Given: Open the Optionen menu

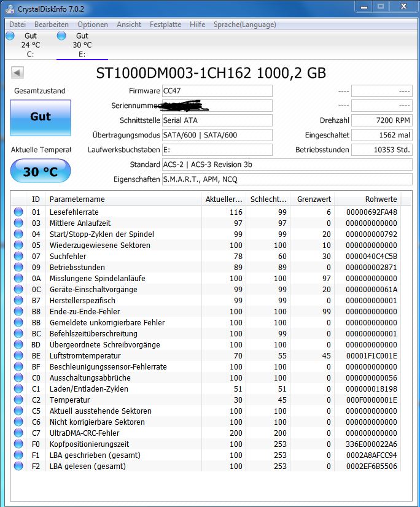Looking at the screenshot, I should [x=93, y=25].
